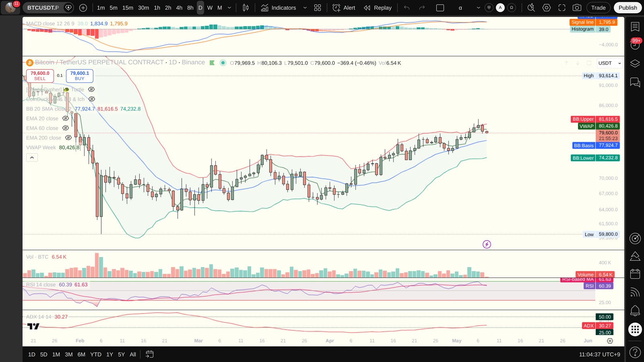Click the Trade button
The height and width of the screenshot is (362, 644).
(x=598, y=8)
